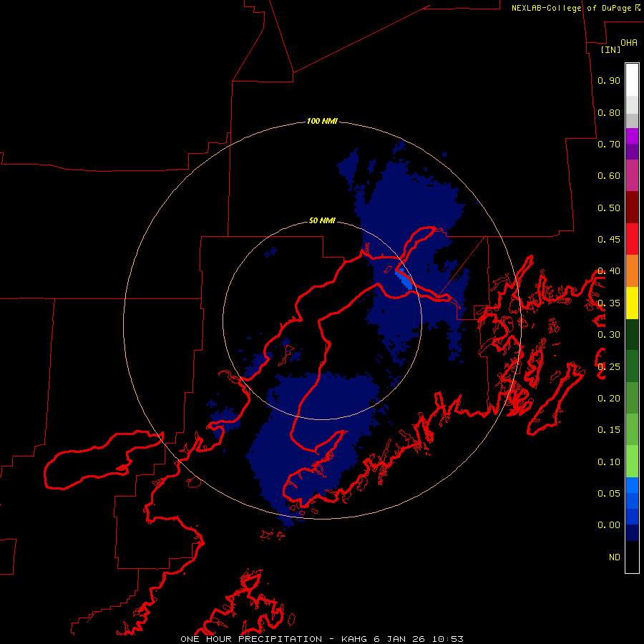Click the 0.45 legend value
Screen dimensions: 644x644
pyautogui.click(x=609, y=240)
